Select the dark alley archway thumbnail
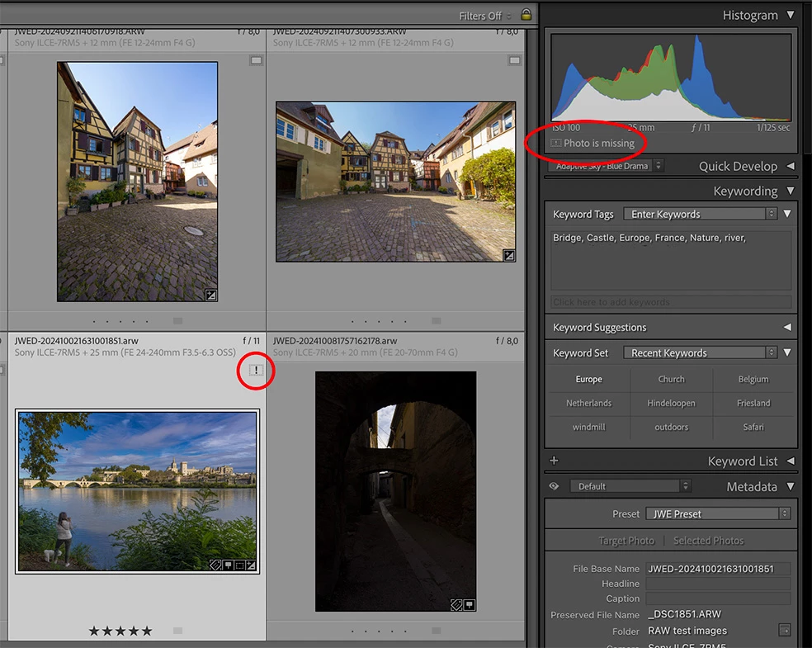812x648 pixels. [395, 491]
